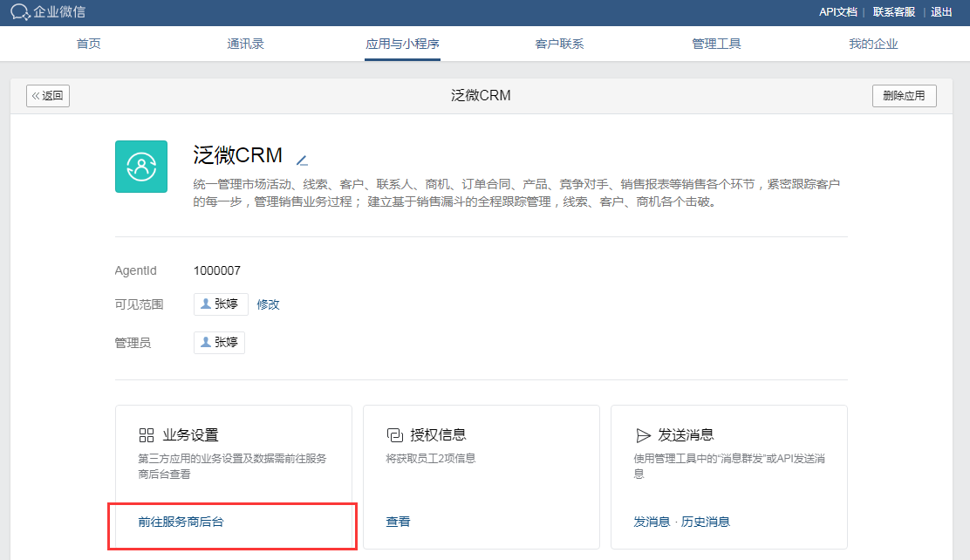Image resolution: width=970 pixels, height=560 pixels.
Task: Click the 泛微CRM teal app icon
Action: (x=141, y=167)
